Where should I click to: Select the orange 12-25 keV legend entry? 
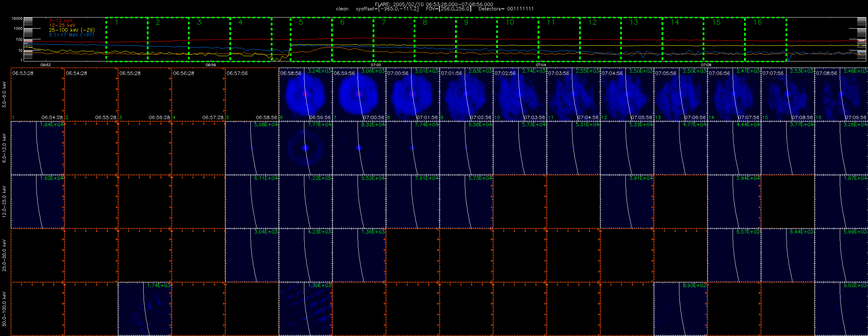[62, 25]
